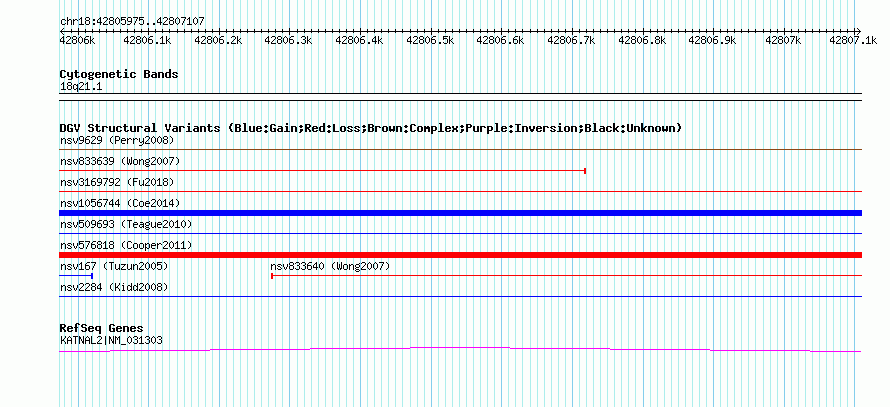Click the 42806.7k ruler tick label
The height and width of the screenshot is (407, 890).
pos(571,40)
